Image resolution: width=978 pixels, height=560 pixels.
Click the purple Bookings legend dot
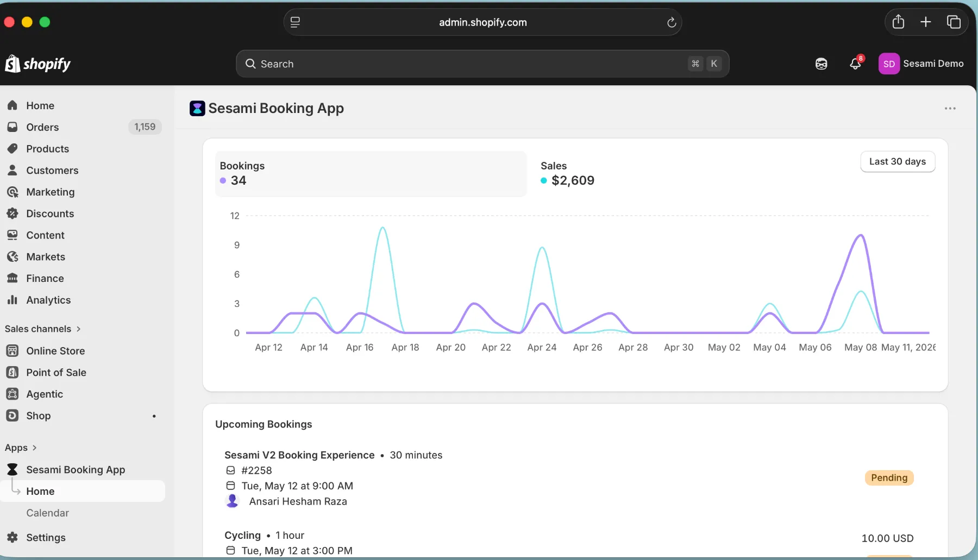223,180
